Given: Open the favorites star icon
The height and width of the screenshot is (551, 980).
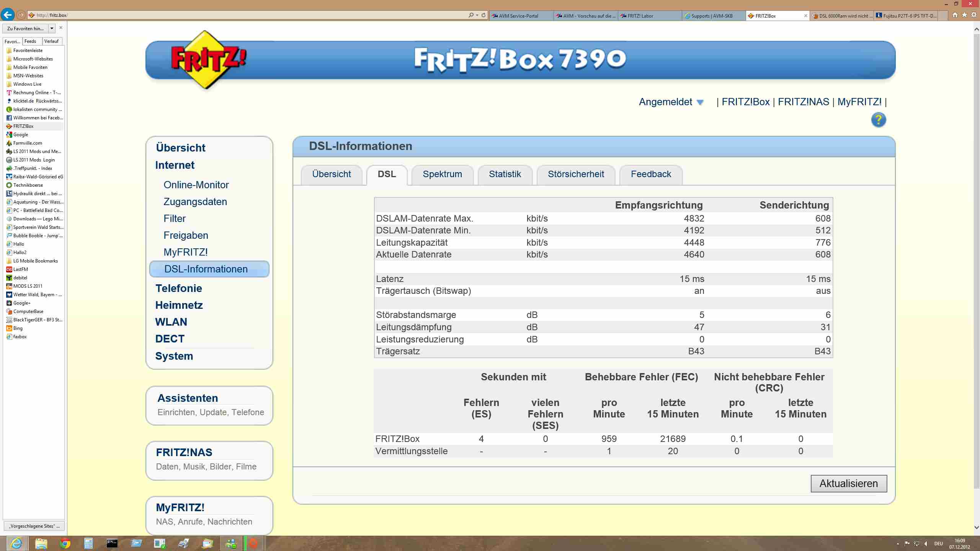Looking at the screenshot, I should pyautogui.click(x=964, y=15).
